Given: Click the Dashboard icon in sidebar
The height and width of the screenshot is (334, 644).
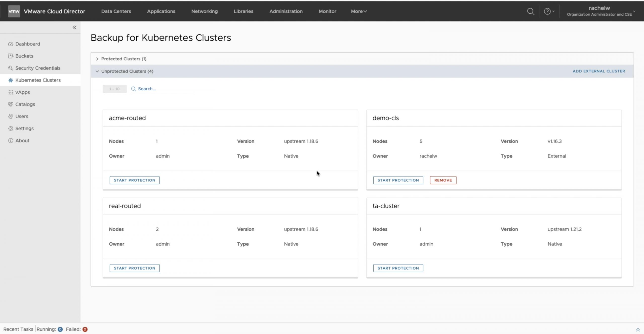Looking at the screenshot, I should point(11,44).
